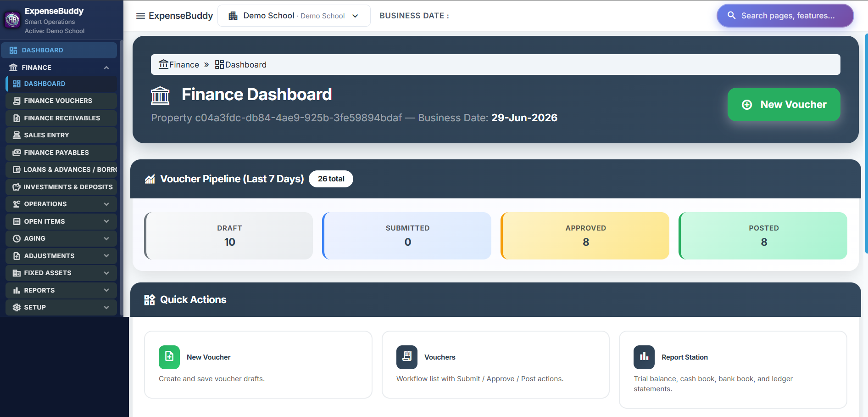Click the building icon in school selector

(x=233, y=16)
